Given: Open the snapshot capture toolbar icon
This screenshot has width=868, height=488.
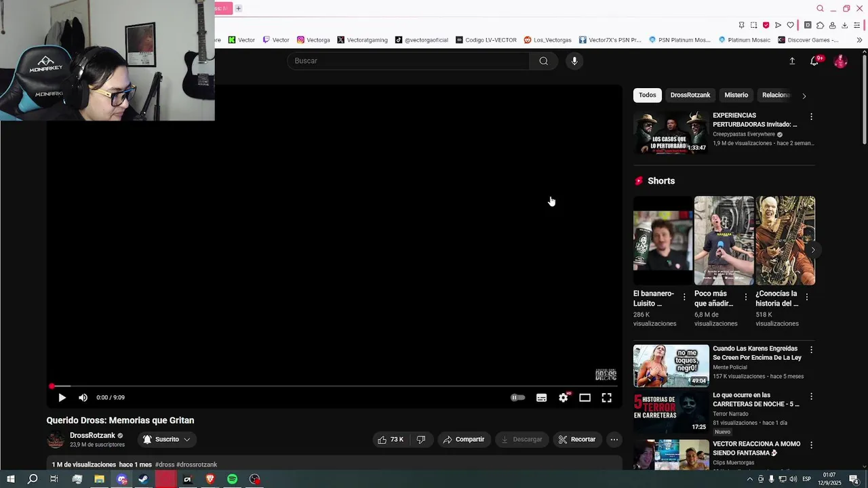Looking at the screenshot, I should tap(753, 25).
